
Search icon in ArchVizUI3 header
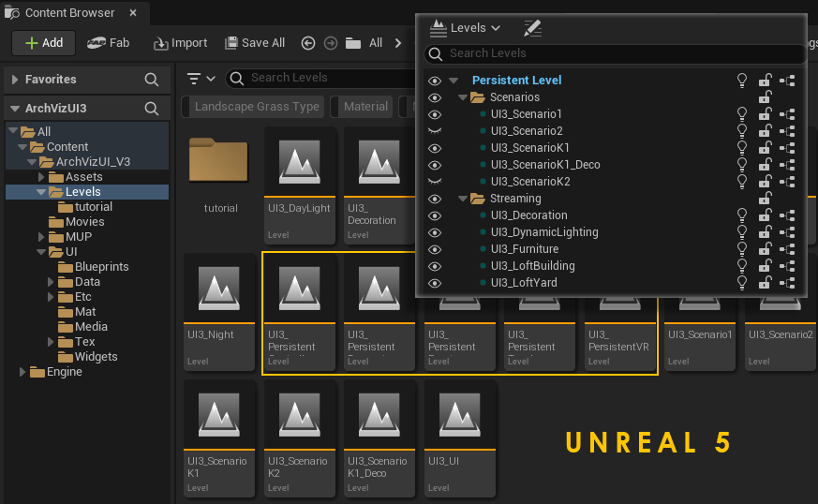point(151,108)
